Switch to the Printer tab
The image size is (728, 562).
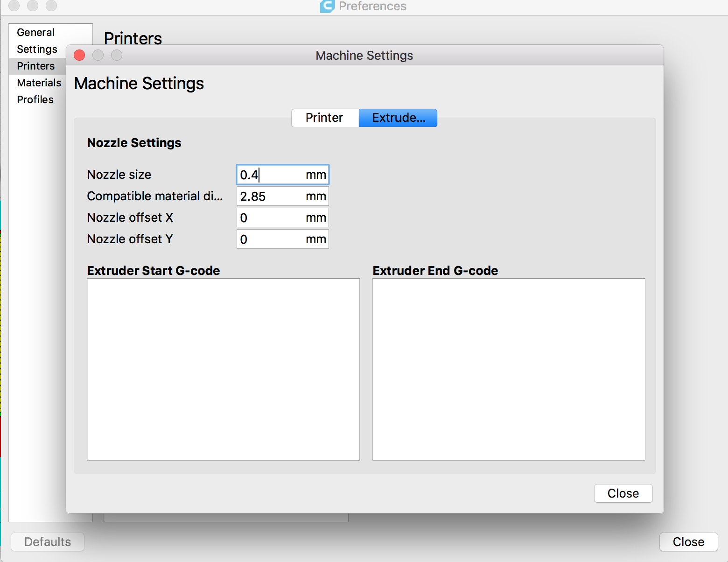325,118
